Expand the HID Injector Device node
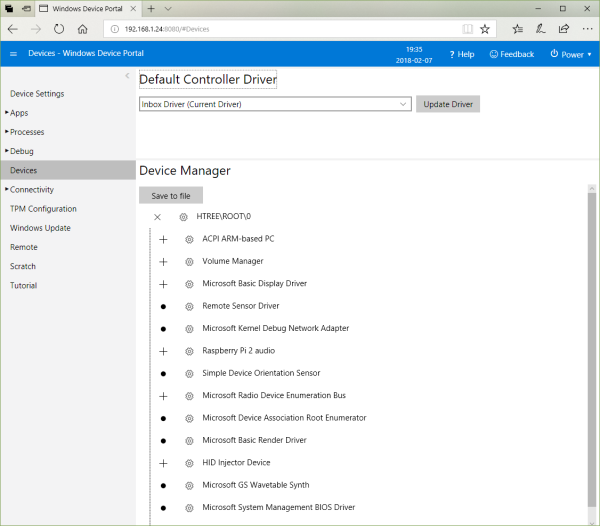This screenshot has width=600, height=526. point(163,463)
